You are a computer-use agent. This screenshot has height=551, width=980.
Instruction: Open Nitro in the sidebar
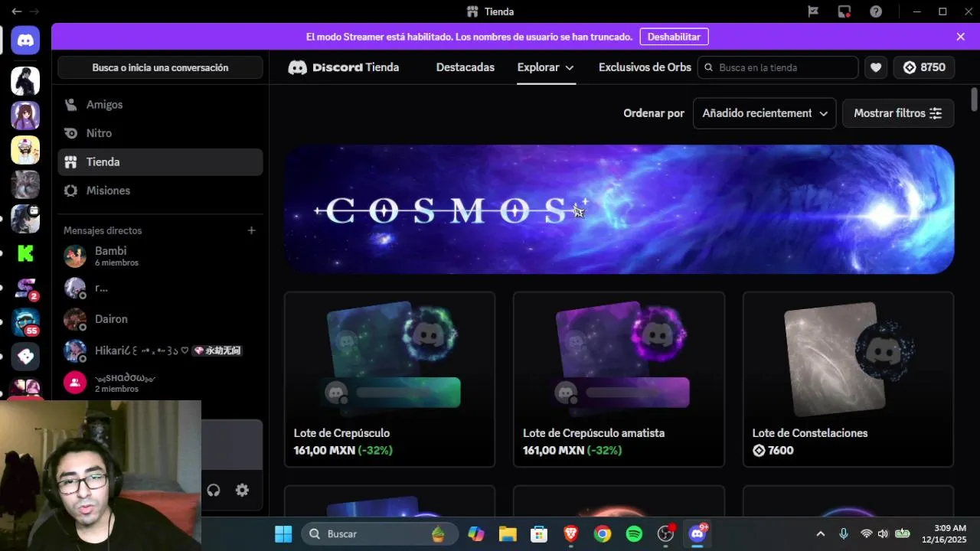click(x=160, y=133)
